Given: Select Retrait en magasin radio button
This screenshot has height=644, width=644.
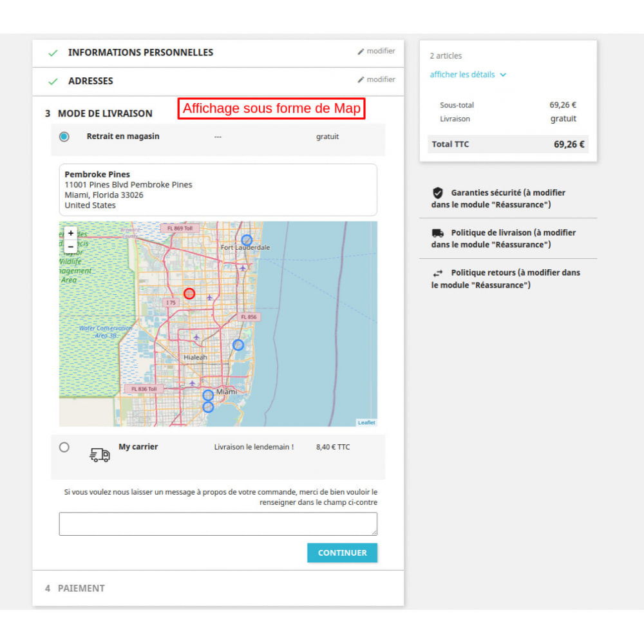Looking at the screenshot, I should (64, 137).
